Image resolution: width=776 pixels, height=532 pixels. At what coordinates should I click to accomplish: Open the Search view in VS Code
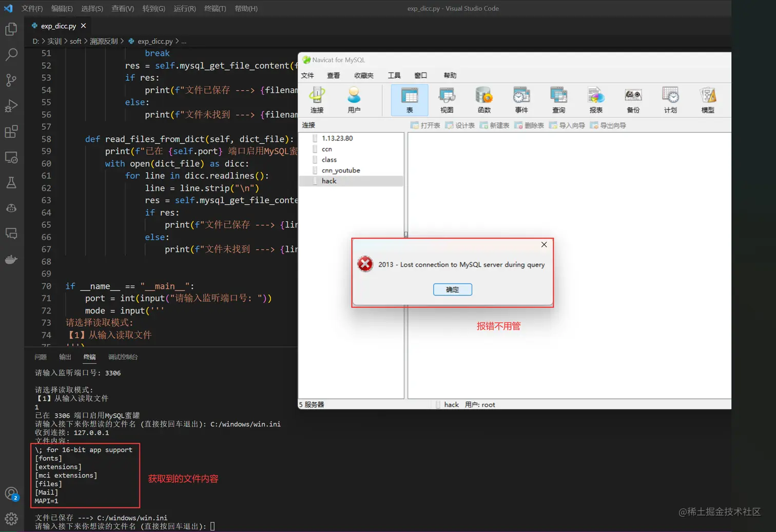click(11, 54)
